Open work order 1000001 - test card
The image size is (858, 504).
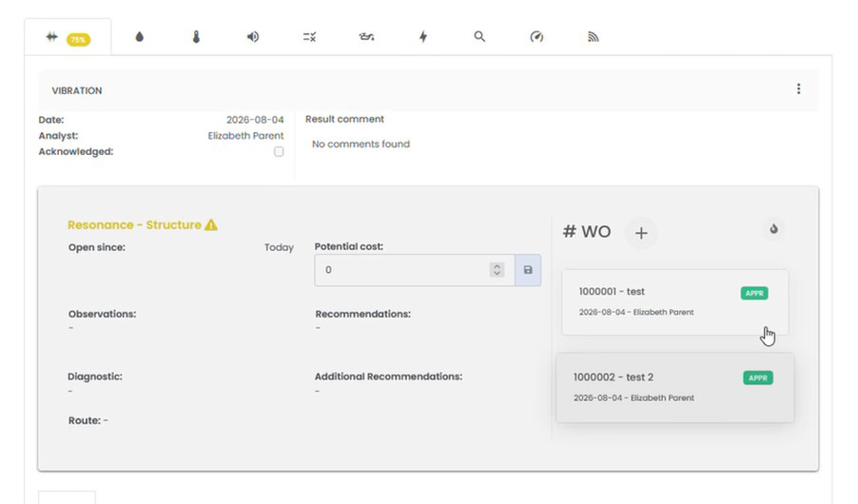click(x=674, y=302)
